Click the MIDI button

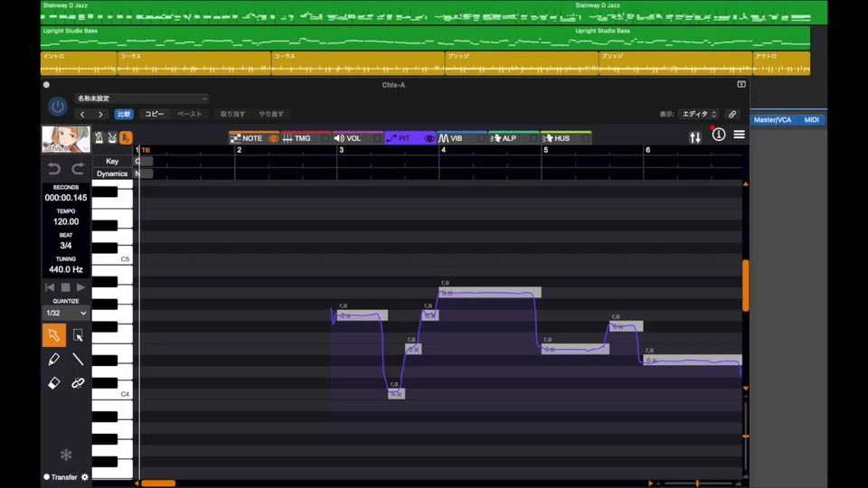(812, 119)
